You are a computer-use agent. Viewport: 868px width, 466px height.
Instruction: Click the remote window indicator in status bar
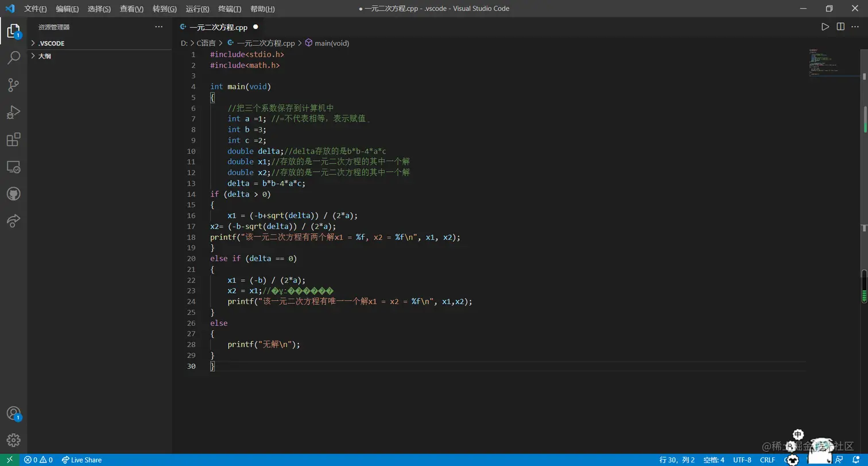point(9,460)
